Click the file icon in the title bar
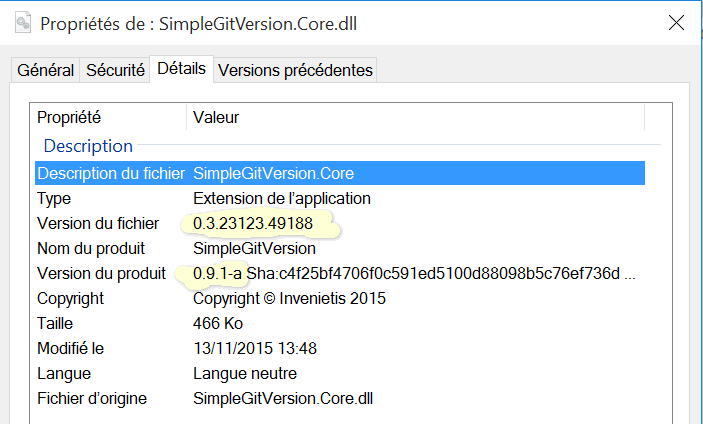703x424 pixels. click(23, 23)
